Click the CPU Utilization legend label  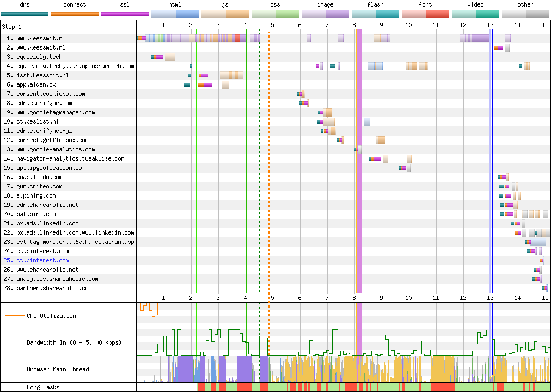click(x=51, y=316)
